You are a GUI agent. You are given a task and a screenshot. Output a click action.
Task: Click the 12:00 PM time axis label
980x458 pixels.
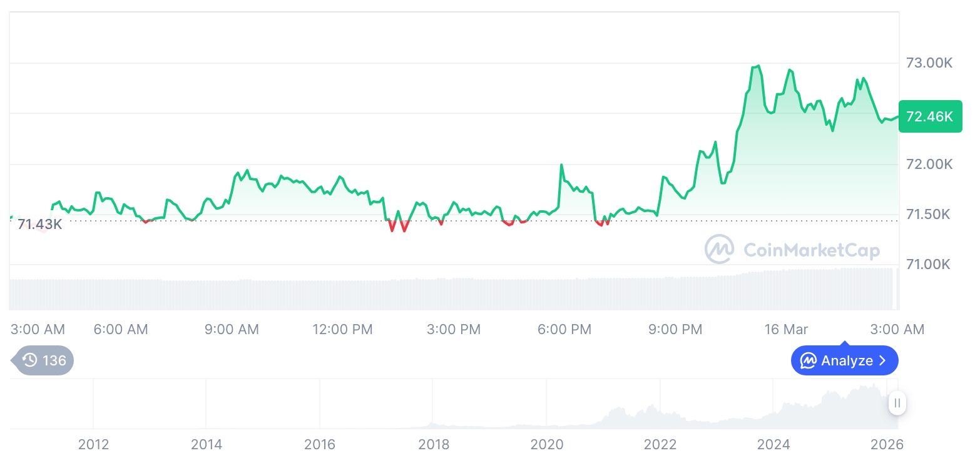point(342,329)
